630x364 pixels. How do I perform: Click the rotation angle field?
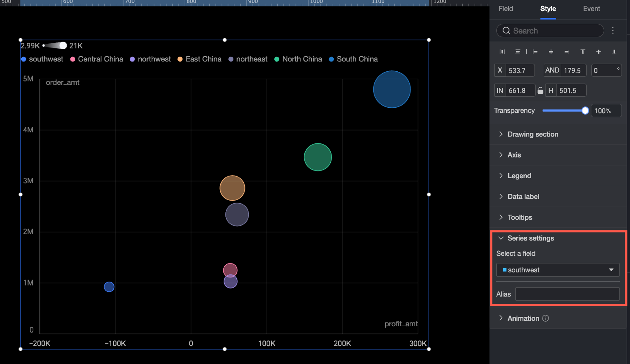coord(606,70)
